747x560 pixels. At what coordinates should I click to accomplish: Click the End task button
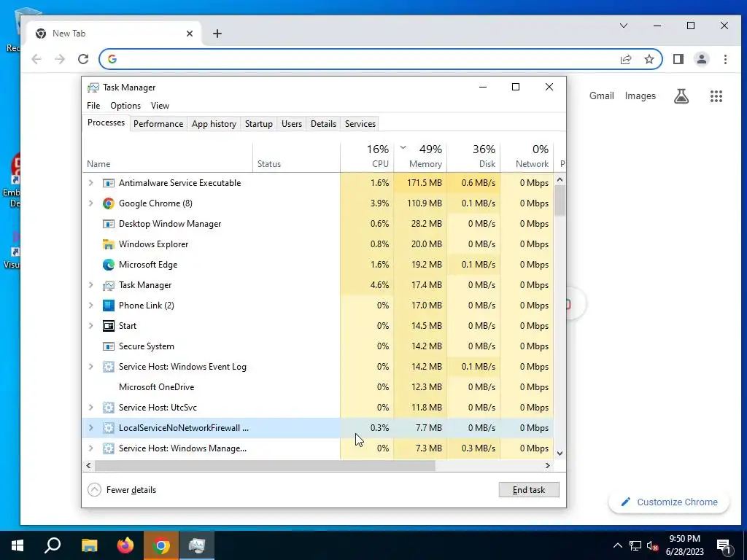[x=529, y=489]
